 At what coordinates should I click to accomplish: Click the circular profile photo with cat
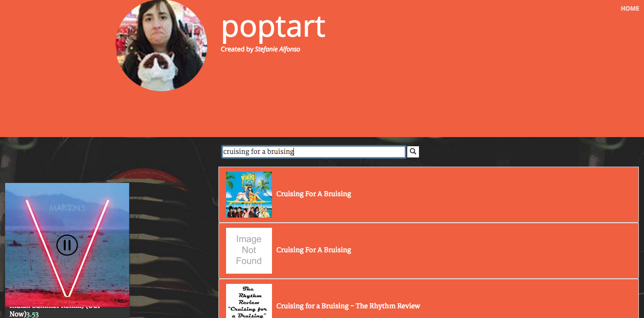coord(161,45)
